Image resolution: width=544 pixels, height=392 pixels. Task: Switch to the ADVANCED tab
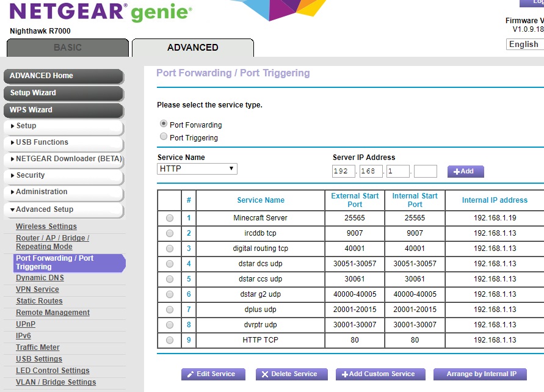[x=192, y=48]
